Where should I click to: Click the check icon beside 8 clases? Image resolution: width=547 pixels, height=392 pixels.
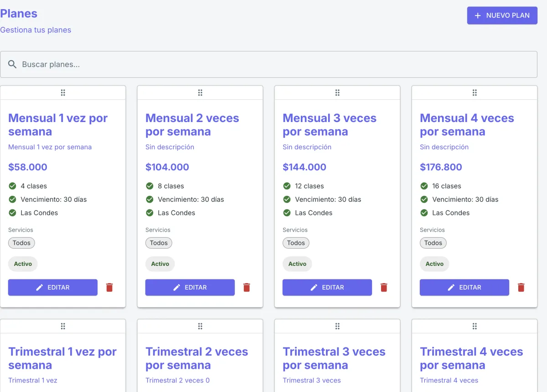pos(150,186)
